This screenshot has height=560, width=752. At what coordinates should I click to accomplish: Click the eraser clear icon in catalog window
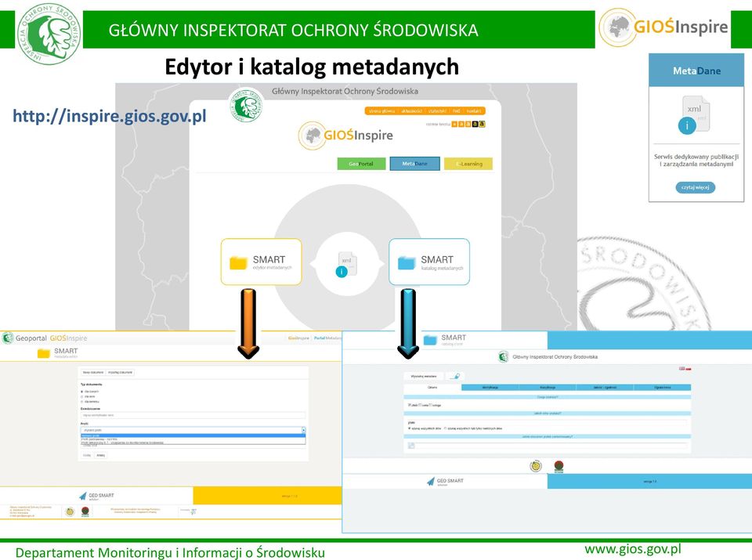click(x=454, y=377)
